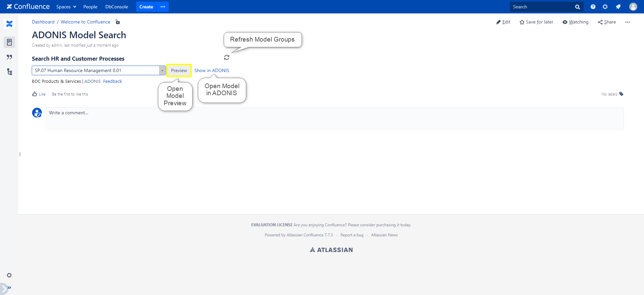The width and height of the screenshot is (644, 295).
Task: Open the Spaces dropdown menu
Action: [x=66, y=7]
